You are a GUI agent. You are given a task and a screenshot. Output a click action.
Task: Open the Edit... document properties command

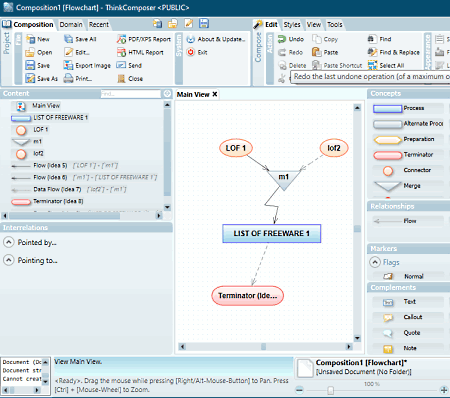77,52
